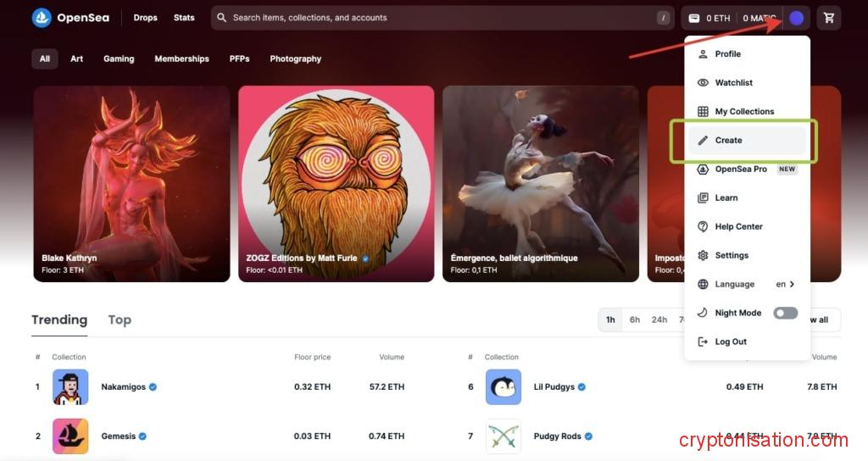Click the Watchlist eye icon
Image resolution: width=868 pixels, height=461 pixels.
coord(702,83)
